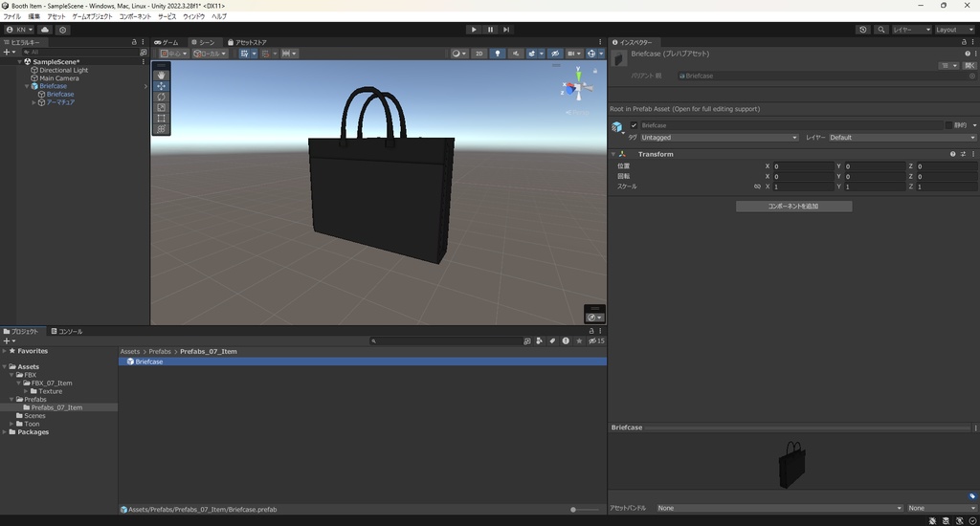Collapse the Transform component
This screenshot has width=980, height=526.
pyautogui.click(x=613, y=154)
